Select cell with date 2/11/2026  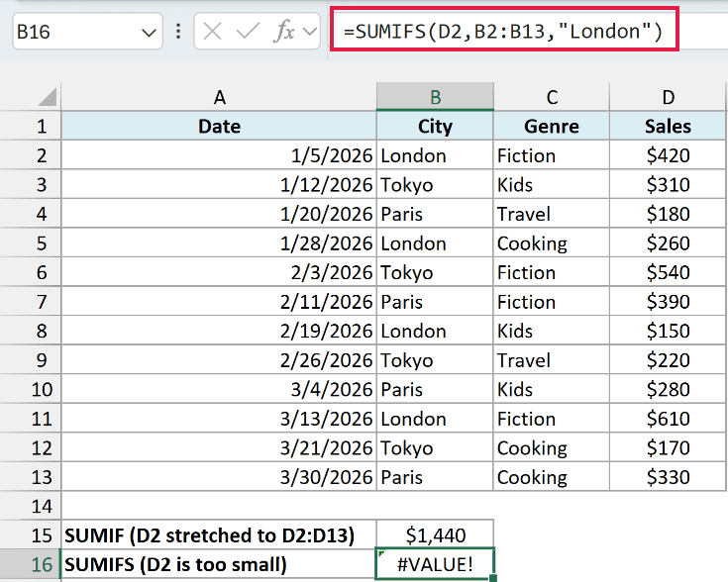click(x=219, y=302)
